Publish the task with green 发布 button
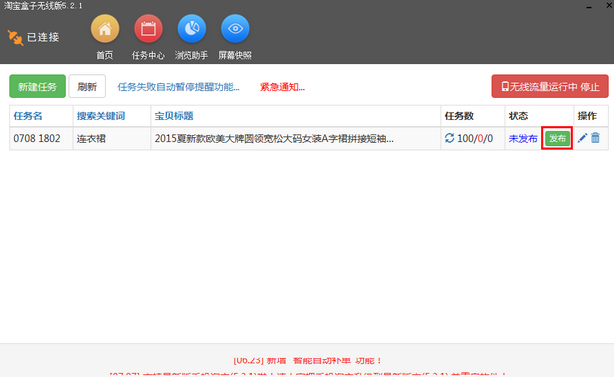This screenshot has height=377, width=614. pos(557,138)
